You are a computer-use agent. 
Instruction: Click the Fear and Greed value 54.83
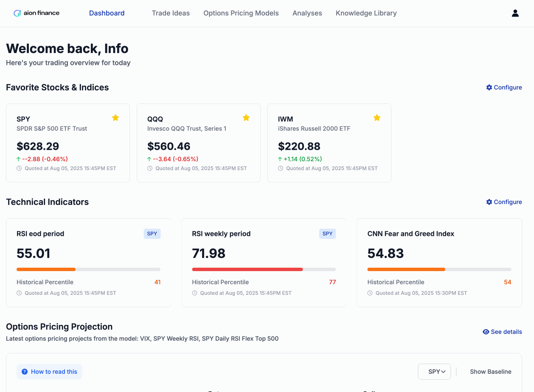[385, 253]
